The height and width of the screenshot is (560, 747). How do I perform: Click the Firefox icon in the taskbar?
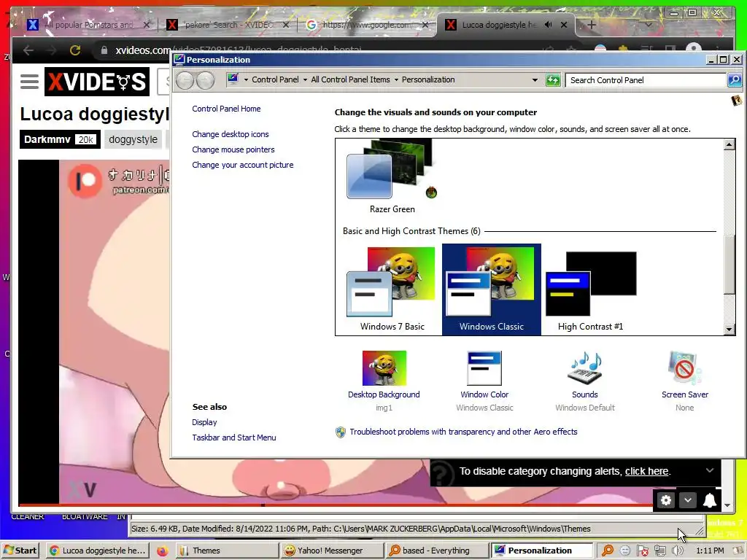163,551
